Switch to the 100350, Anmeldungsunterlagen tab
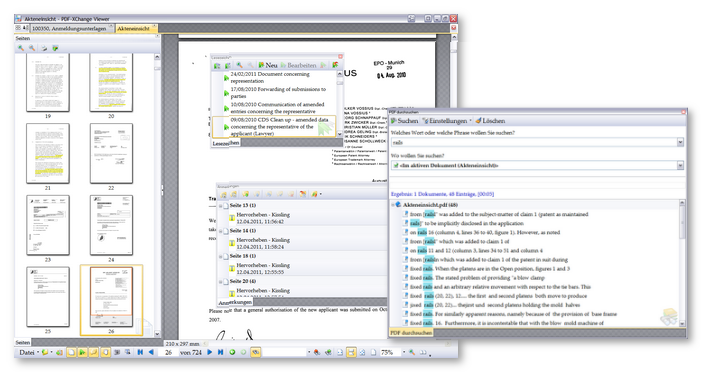The height and width of the screenshot is (372, 709). (x=72, y=28)
